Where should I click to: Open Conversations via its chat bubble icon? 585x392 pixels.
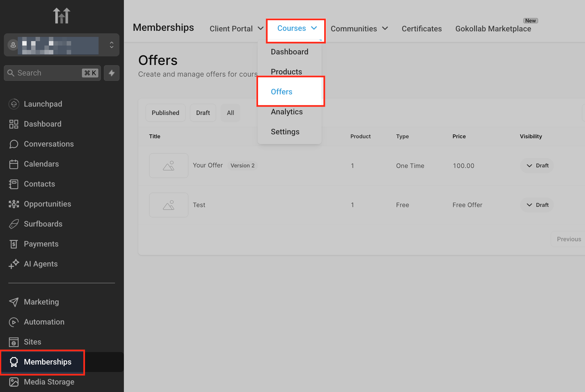tap(14, 144)
